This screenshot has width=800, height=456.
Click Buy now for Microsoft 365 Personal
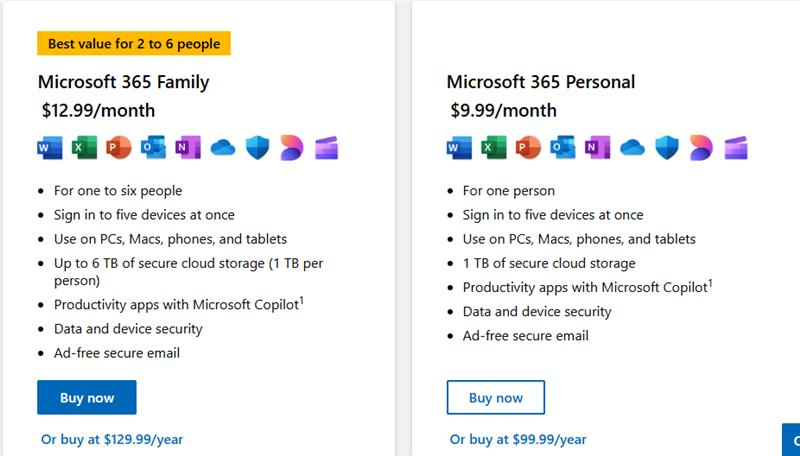496,397
